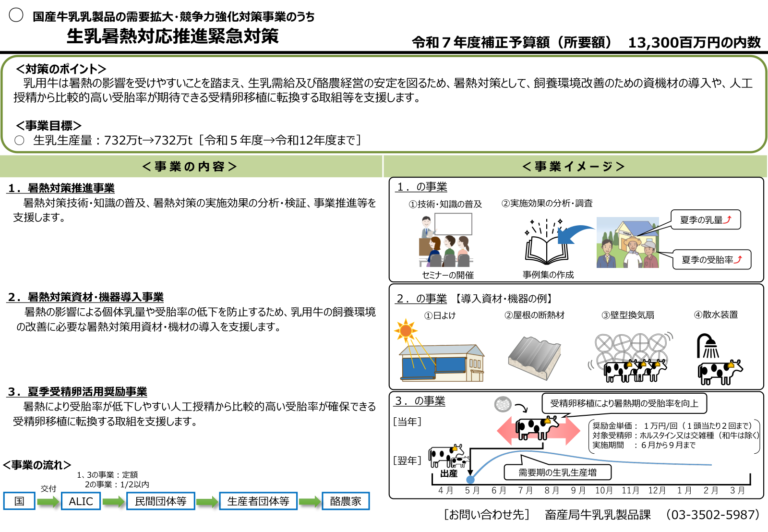This screenshot has width=768, height=532.
Task: Click the ＜事業イメージ＞ header bar
Action: (x=575, y=167)
